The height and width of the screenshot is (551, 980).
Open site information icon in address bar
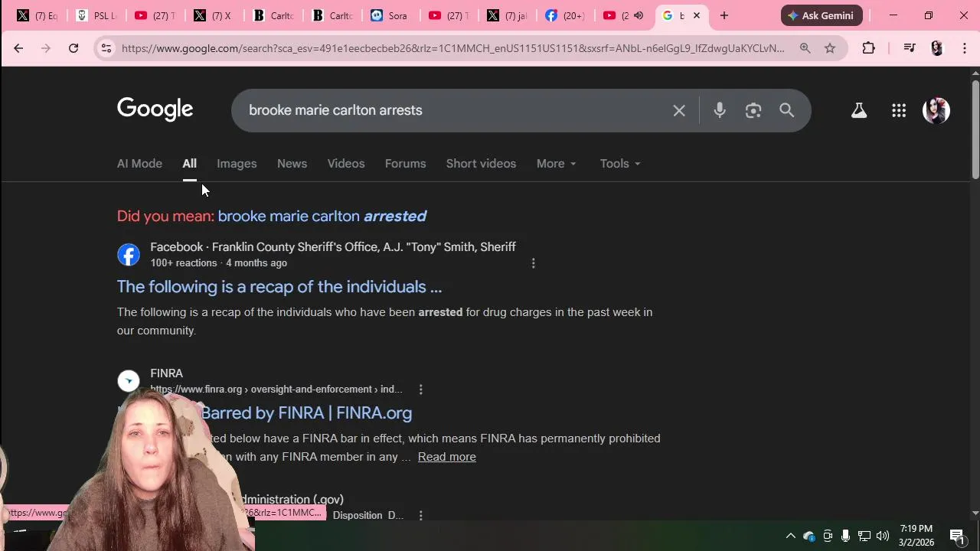pos(106,48)
